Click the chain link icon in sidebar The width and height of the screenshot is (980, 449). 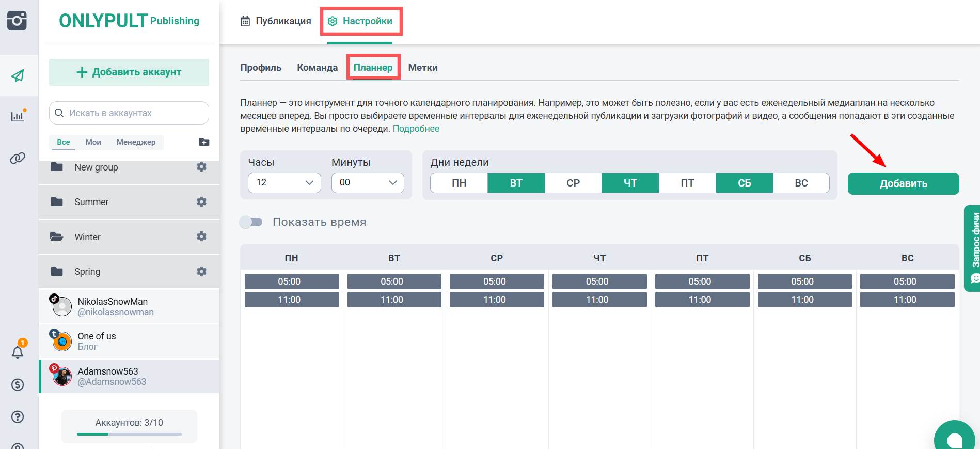[18, 158]
